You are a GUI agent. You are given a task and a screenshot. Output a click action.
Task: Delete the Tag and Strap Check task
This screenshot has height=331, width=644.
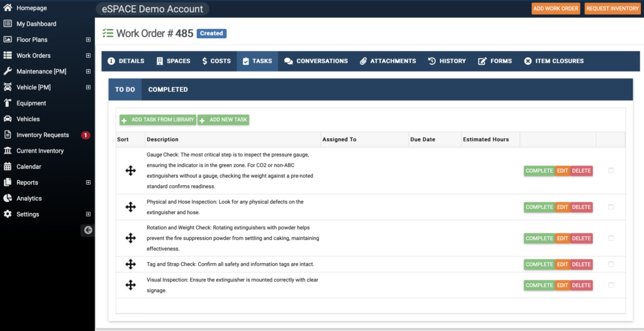point(581,264)
